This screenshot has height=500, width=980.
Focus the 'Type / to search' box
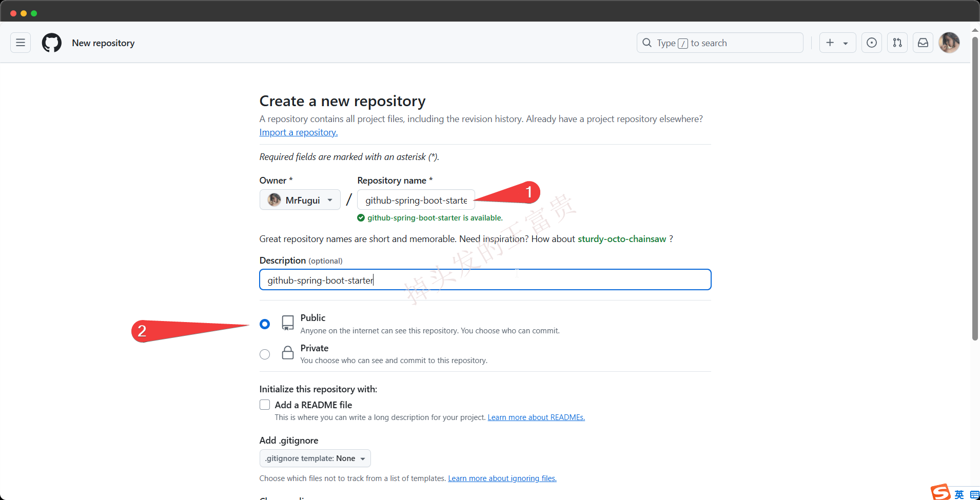click(720, 43)
